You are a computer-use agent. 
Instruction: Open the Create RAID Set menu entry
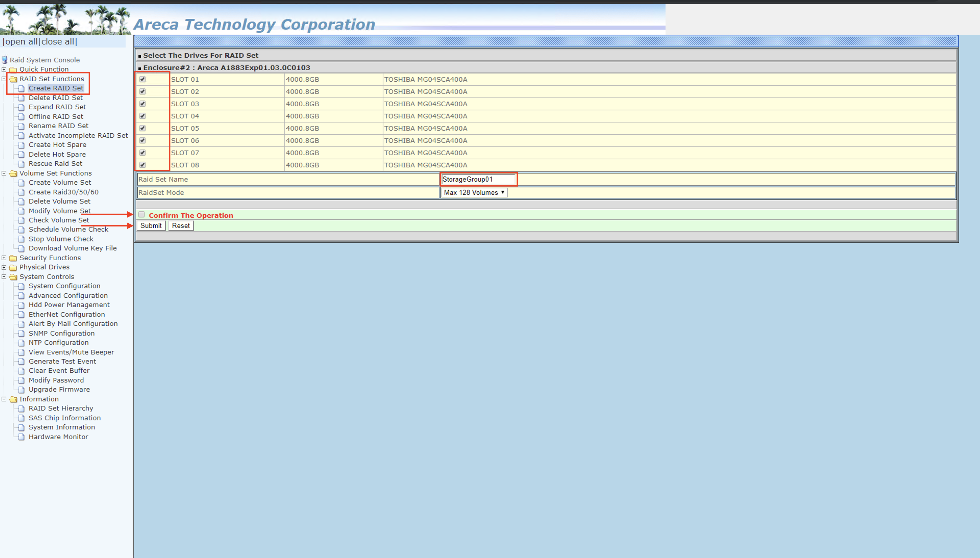point(56,88)
